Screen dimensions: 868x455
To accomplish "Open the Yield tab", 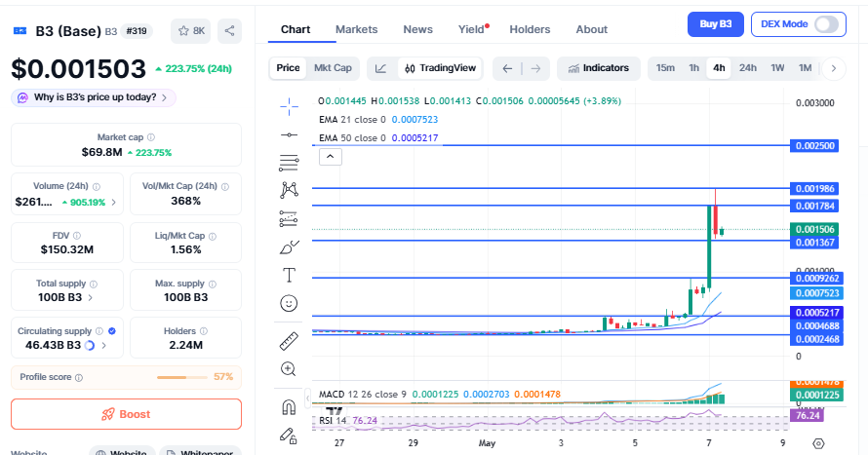I will tap(472, 30).
